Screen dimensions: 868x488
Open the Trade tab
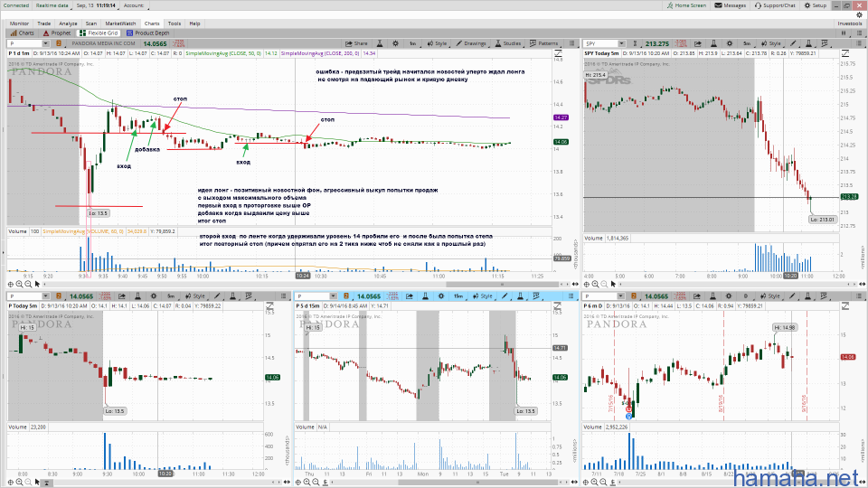tap(43, 23)
